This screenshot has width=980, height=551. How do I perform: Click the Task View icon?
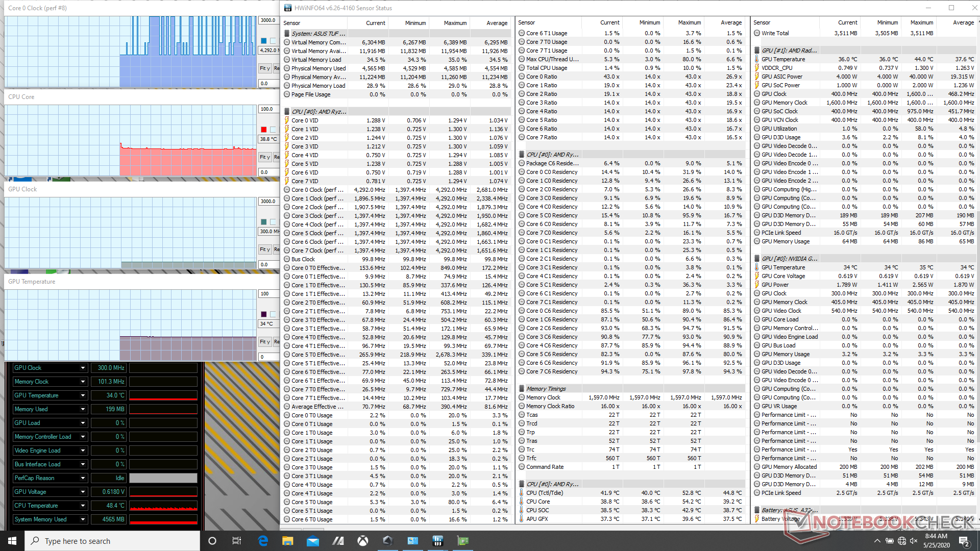[236, 541]
